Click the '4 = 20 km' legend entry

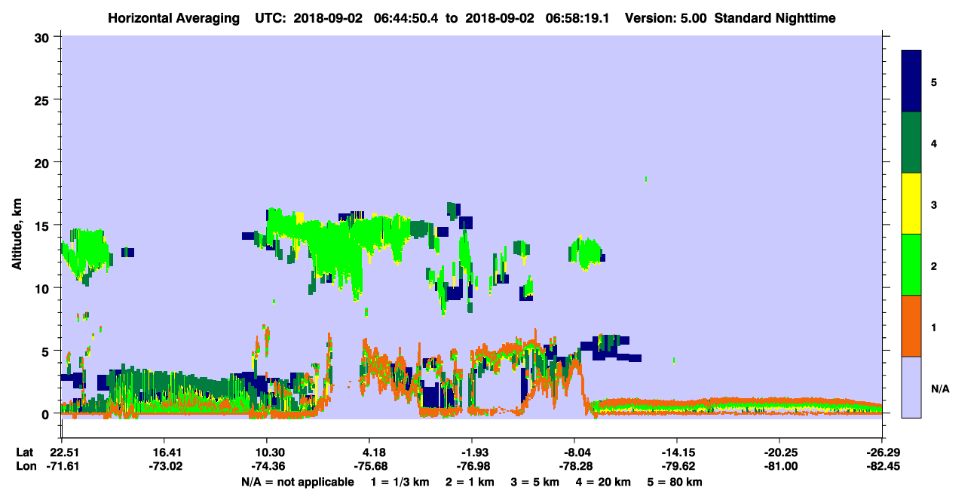(603, 482)
